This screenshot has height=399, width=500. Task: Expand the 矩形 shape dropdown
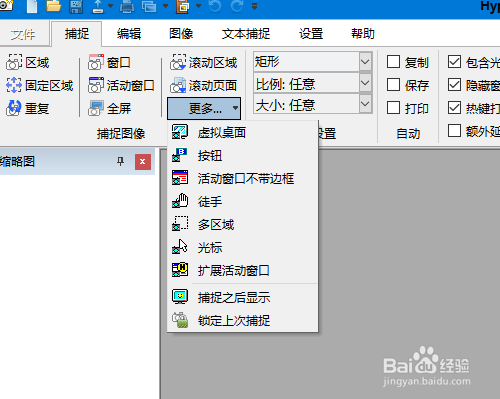click(x=365, y=62)
